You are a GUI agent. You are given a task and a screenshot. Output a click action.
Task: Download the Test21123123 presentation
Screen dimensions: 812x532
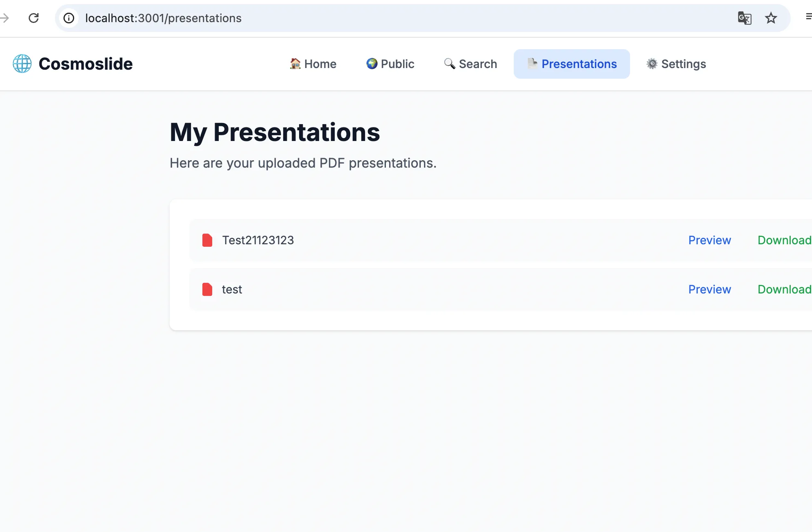click(x=784, y=240)
